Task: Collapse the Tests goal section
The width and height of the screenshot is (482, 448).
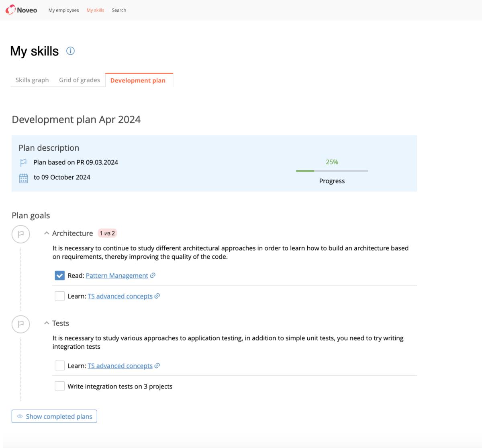Action: pos(47,323)
